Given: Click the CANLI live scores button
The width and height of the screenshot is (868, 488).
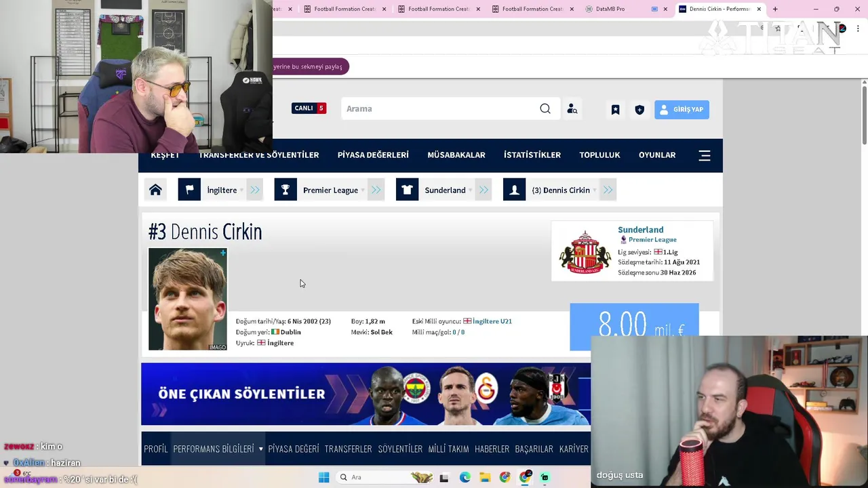Looking at the screenshot, I should [x=309, y=108].
